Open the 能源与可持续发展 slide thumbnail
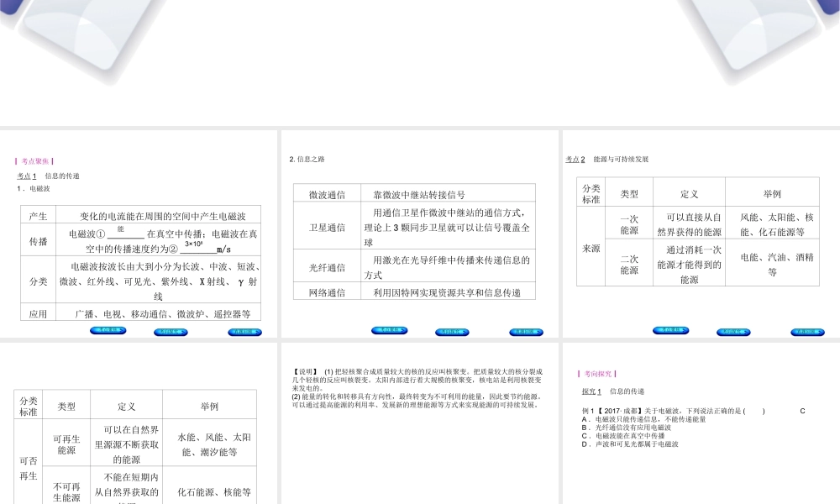The image size is (840, 504). (x=701, y=234)
